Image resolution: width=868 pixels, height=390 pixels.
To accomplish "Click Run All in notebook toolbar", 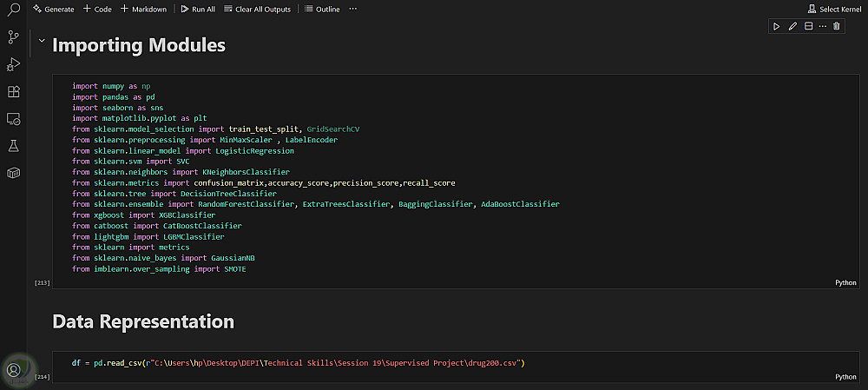I will (x=198, y=9).
